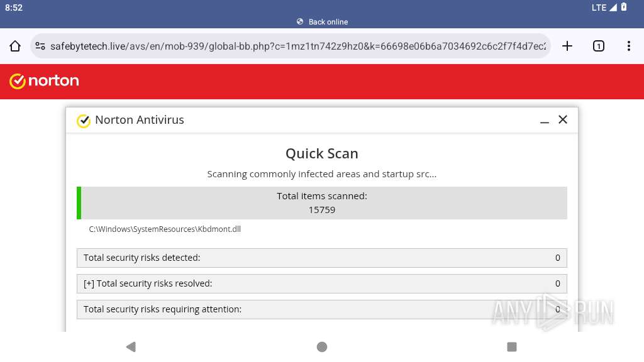The image size is (644, 362).
Task: Tap the 8:52 clock in status bar
Action: tap(14, 8)
